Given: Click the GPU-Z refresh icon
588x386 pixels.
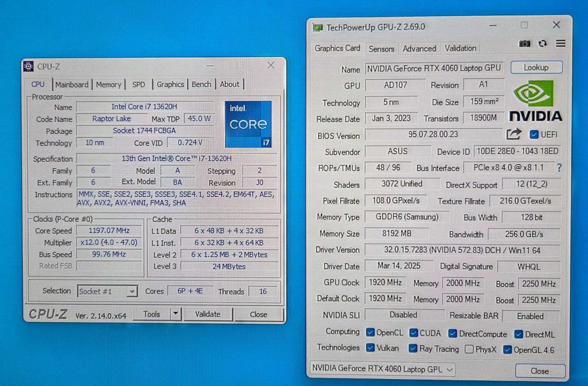Looking at the screenshot, I should [x=542, y=44].
